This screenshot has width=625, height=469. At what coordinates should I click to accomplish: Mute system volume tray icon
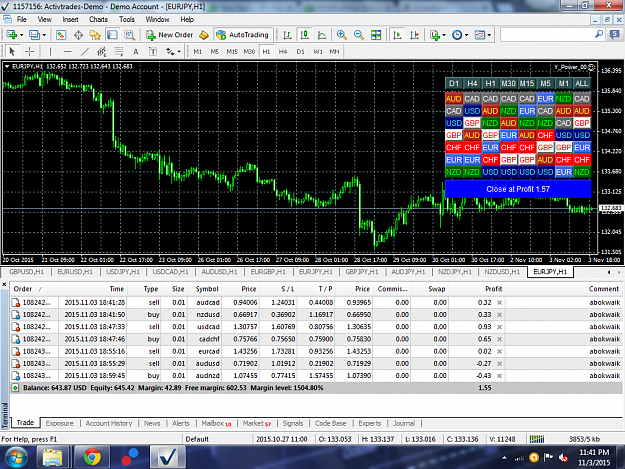pos(563,458)
